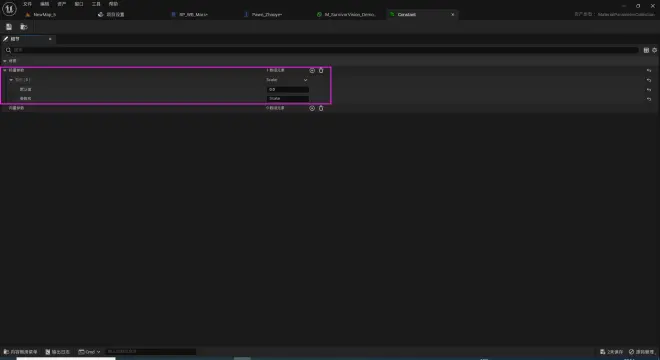
Task: Click the Browse to asset toolbar icon
Action: pyautogui.click(x=24, y=27)
